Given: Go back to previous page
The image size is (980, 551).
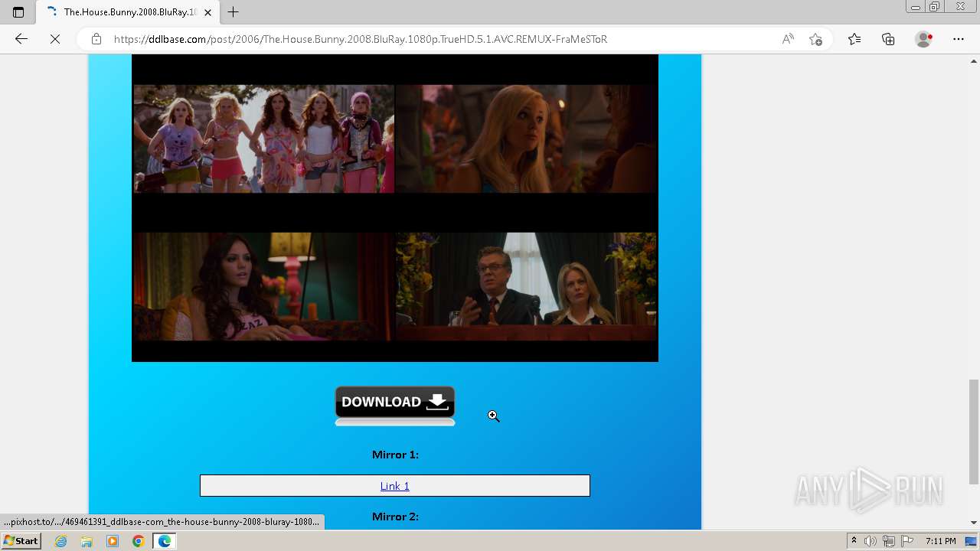Looking at the screenshot, I should [x=21, y=39].
